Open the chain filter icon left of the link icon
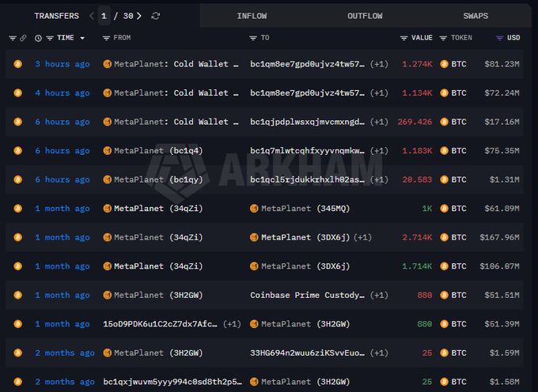This screenshot has width=538, height=392. click(x=13, y=38)
